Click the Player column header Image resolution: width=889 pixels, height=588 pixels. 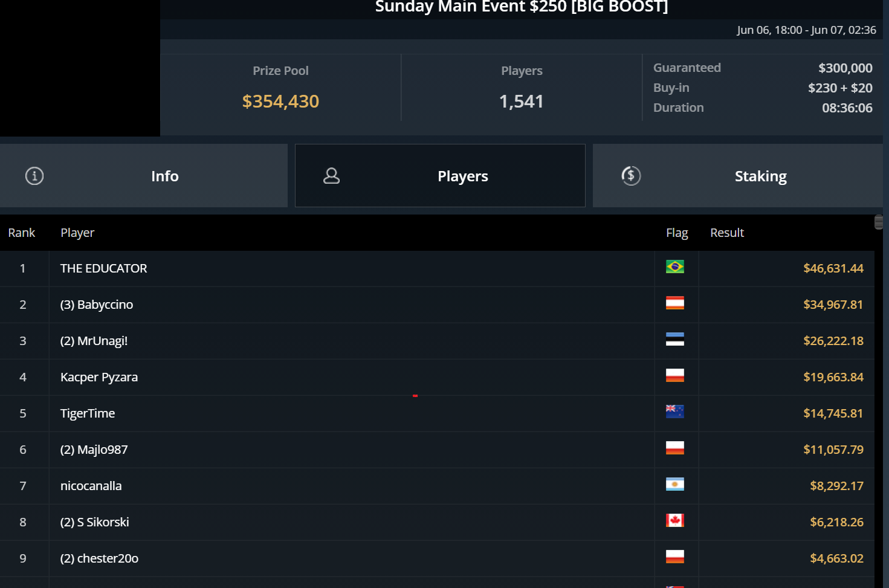[77, 233]
